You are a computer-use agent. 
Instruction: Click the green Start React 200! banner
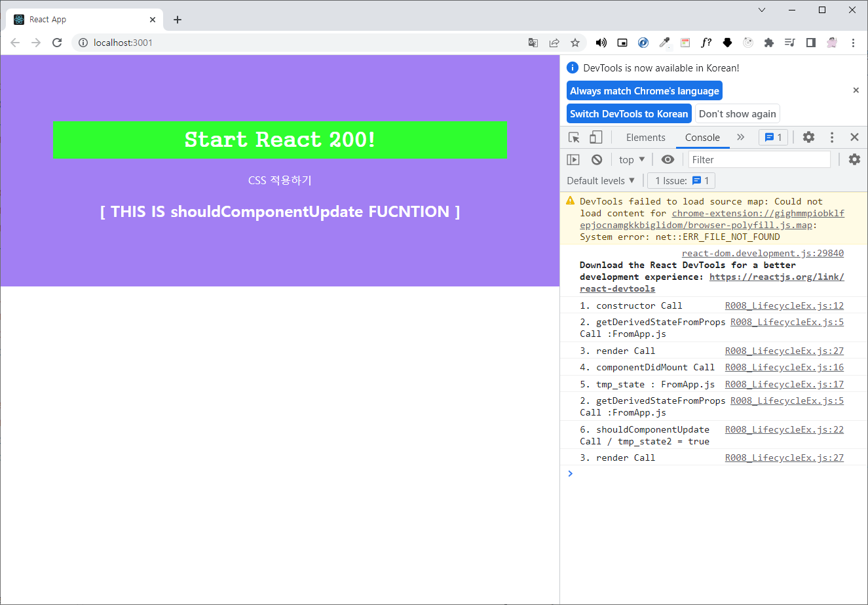click(x=280, y=140)
